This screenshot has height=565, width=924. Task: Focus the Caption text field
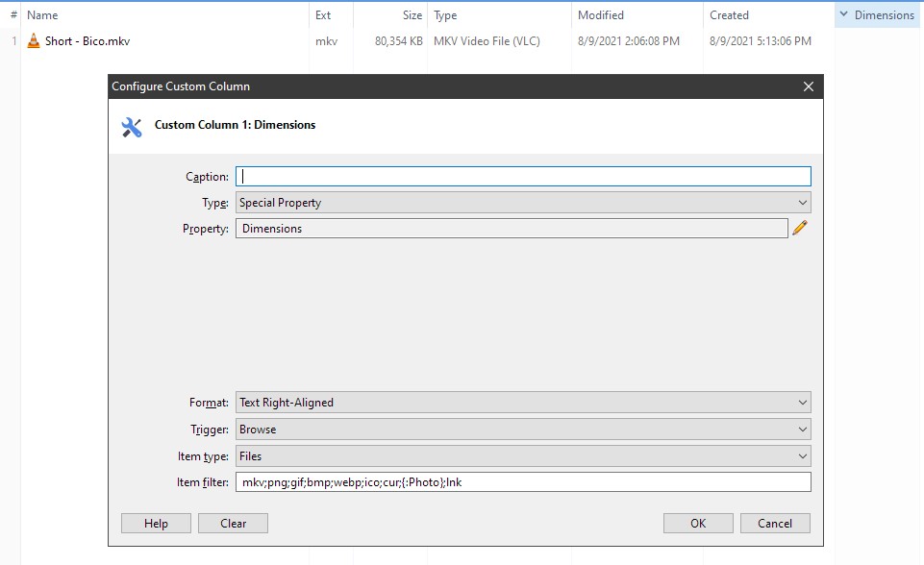[x=523, y=177]
